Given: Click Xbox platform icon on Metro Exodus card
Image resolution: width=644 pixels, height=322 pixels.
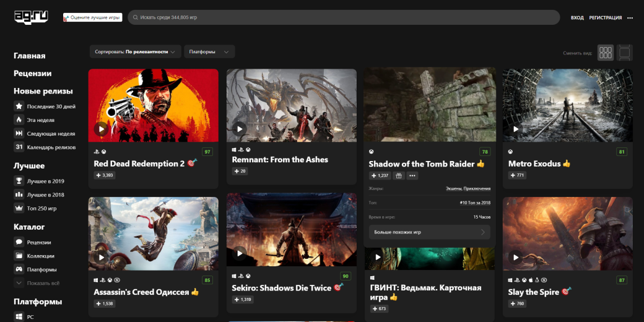Looking at the screenshot, I should coord(510,152).
